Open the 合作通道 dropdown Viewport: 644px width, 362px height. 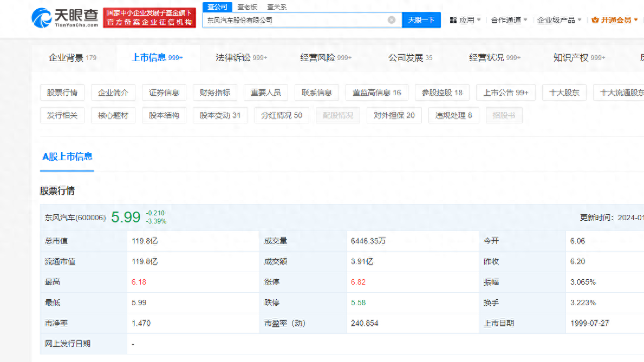click(x=509, y=20)
